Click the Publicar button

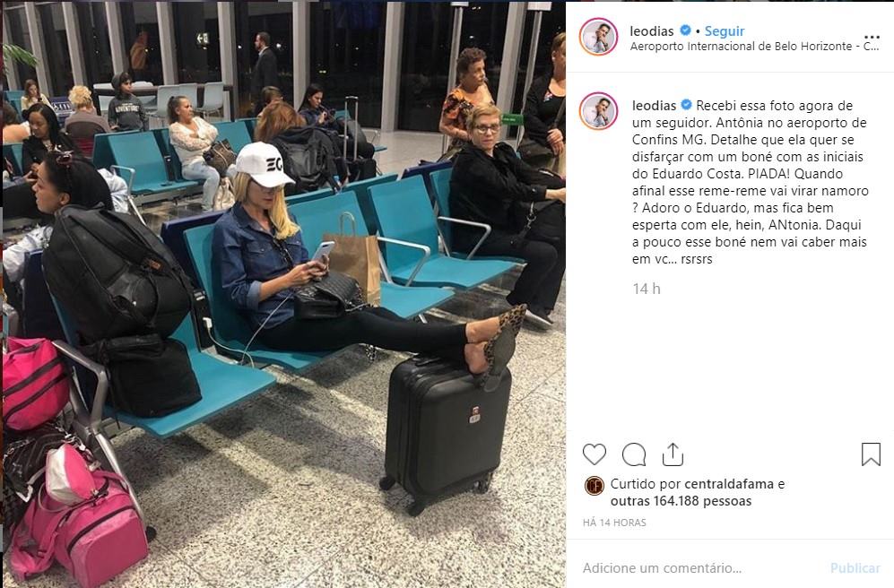(x=855, y=568)
